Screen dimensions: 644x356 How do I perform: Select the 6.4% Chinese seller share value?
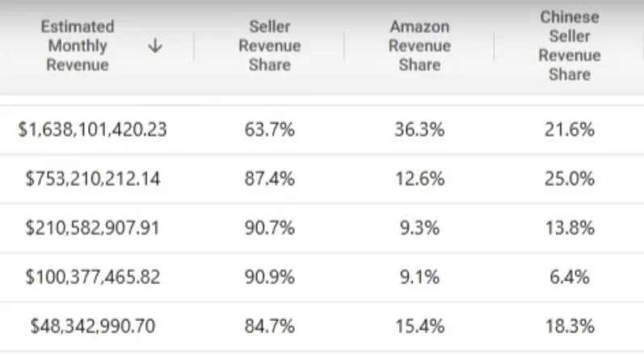pos(569,277)
